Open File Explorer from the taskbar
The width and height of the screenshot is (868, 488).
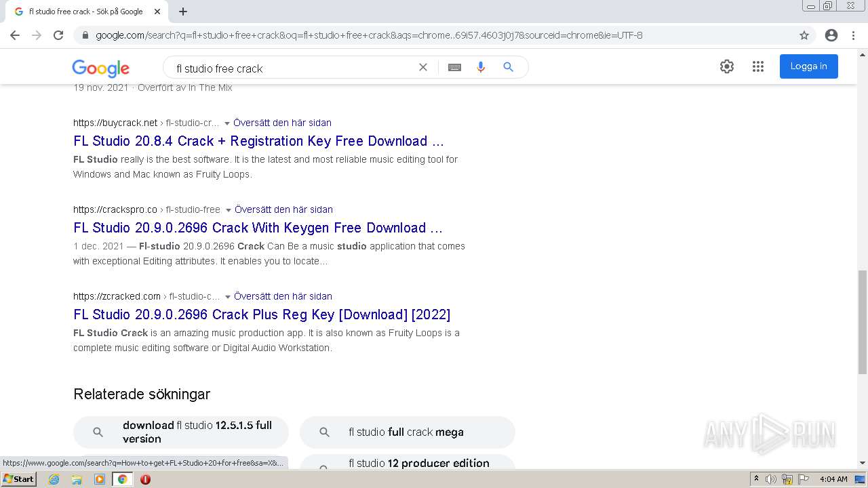(77, 479)
